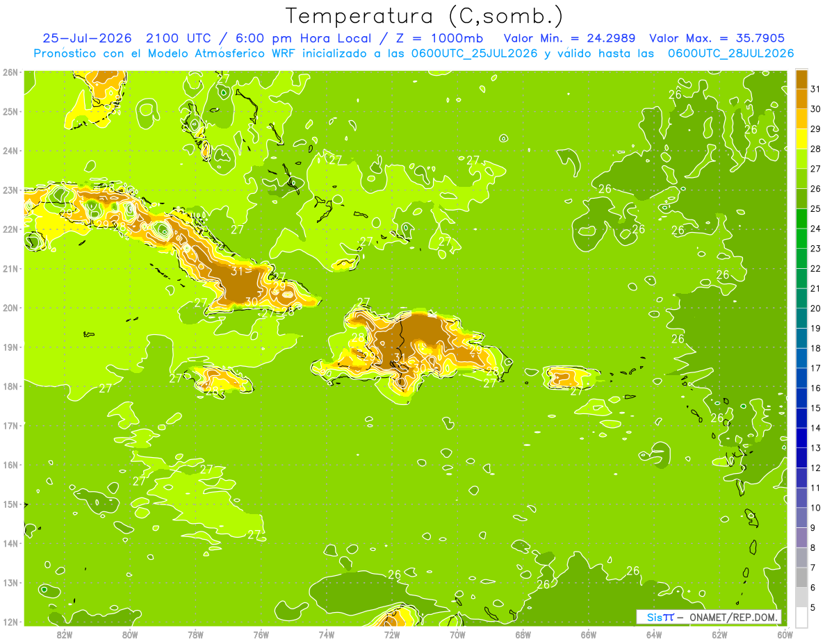Click the 15N latitude axis label

(10, 504)
